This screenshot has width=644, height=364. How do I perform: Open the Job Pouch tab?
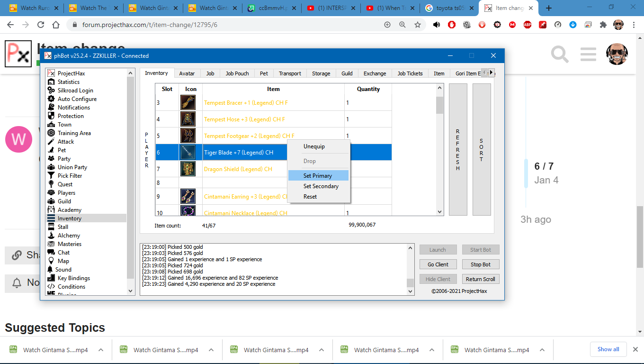point(237,73)
